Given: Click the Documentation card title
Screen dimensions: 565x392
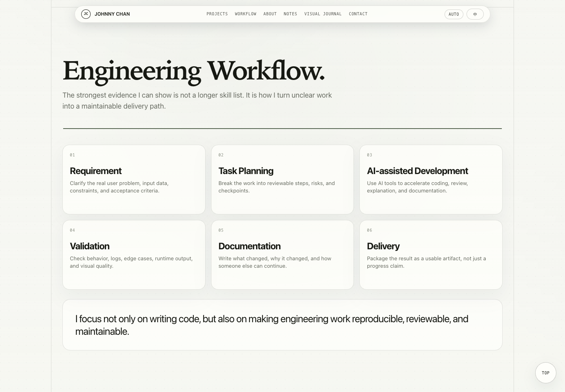Looking at the screenshot, I should click(x=250, y=246).
